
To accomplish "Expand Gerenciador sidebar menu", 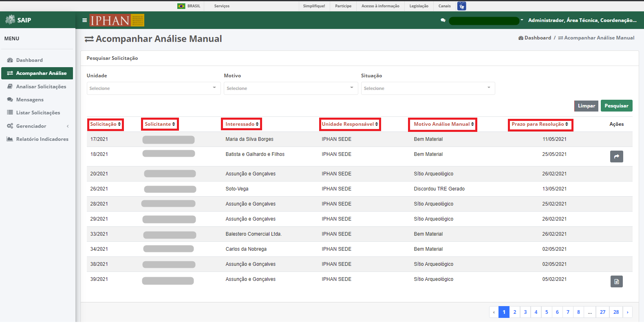I will coord(37,126).
